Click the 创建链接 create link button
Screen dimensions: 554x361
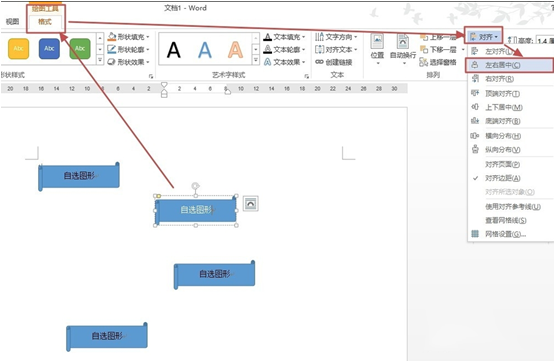334,62
